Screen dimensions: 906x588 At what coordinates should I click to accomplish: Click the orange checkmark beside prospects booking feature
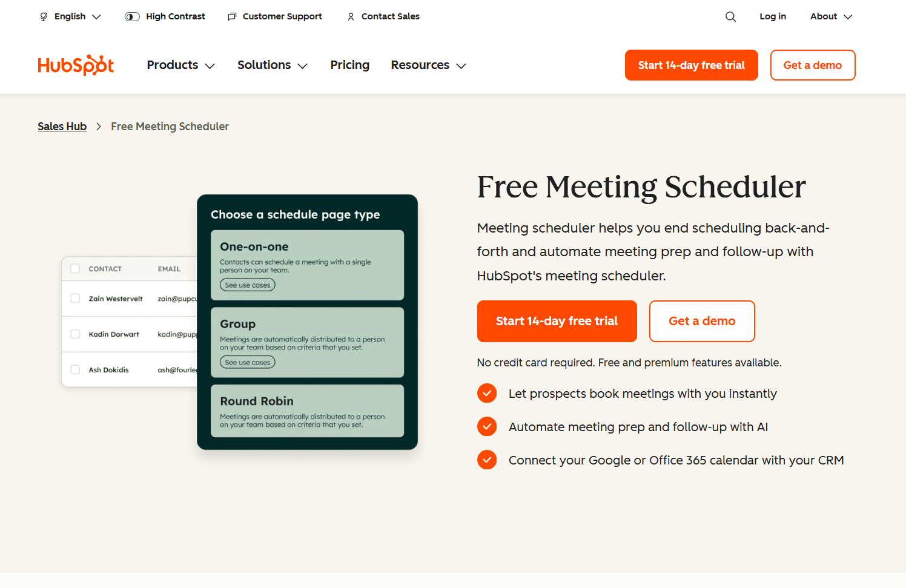(x=487, y=393)
